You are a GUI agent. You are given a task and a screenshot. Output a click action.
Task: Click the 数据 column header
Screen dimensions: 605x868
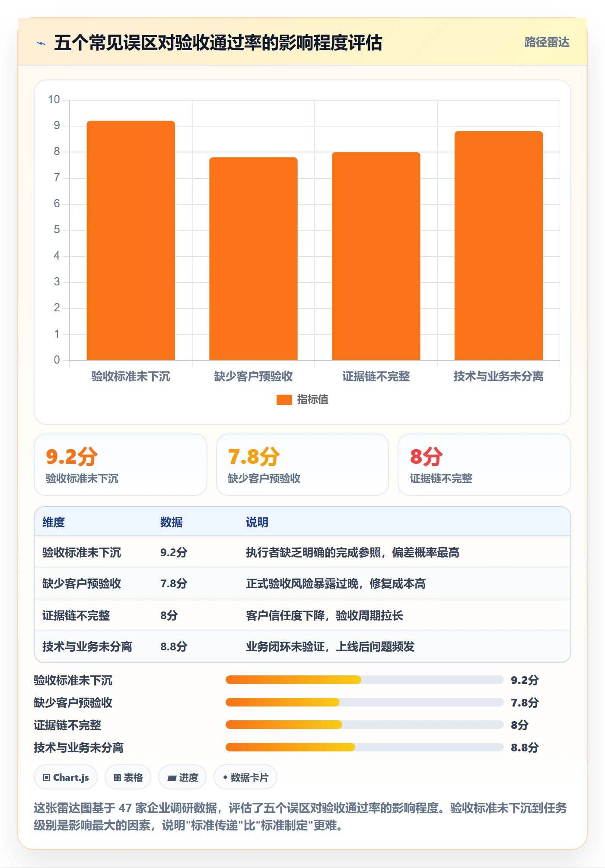[172, 522]
